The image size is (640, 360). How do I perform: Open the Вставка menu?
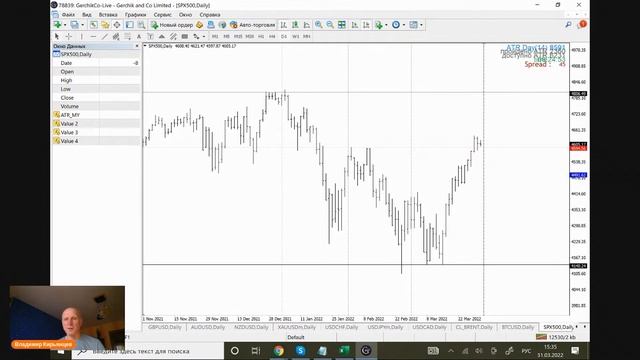[108, 15]
